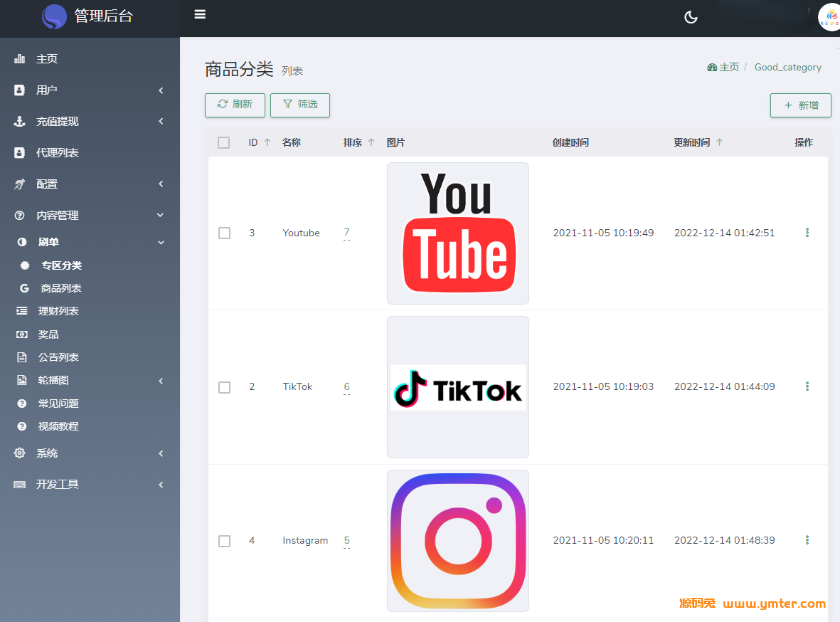
Task: Click the anchor icon beside 充值提现
Action: [x=20, y=121]
